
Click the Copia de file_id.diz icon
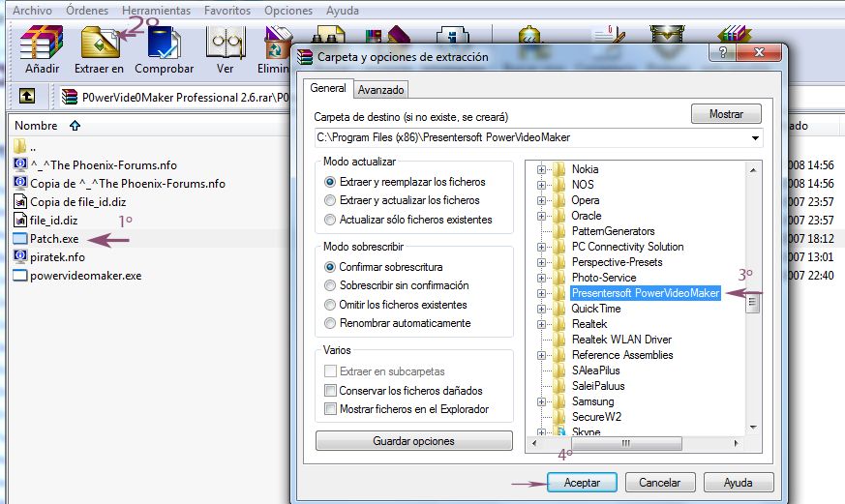pos(20,201)
